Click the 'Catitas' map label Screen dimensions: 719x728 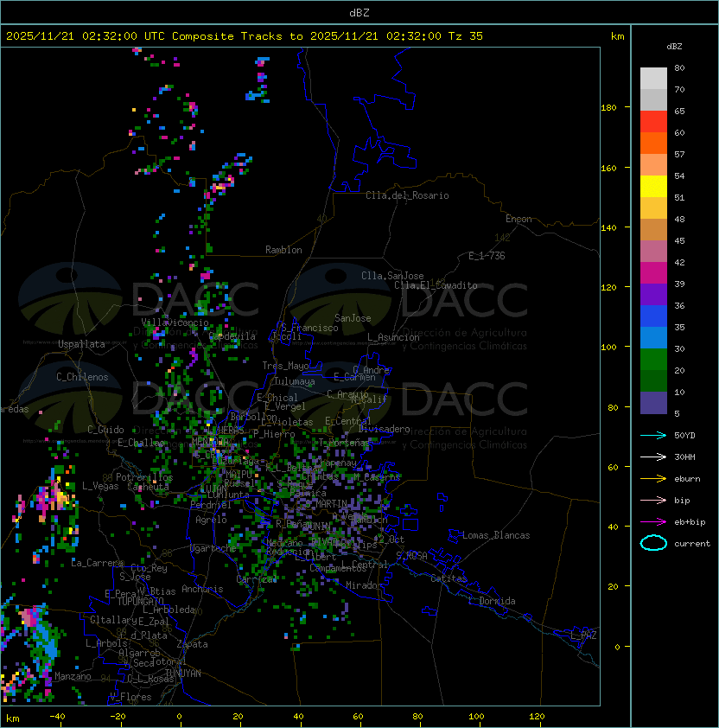tap(449, 578)
